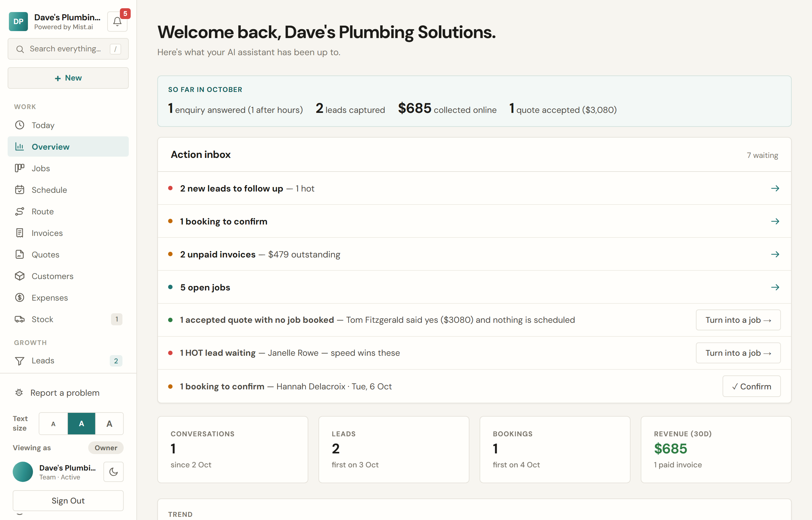This screenshot has height=520, width=812.
Task: Open the Stock truck icon
Action: 20,319
